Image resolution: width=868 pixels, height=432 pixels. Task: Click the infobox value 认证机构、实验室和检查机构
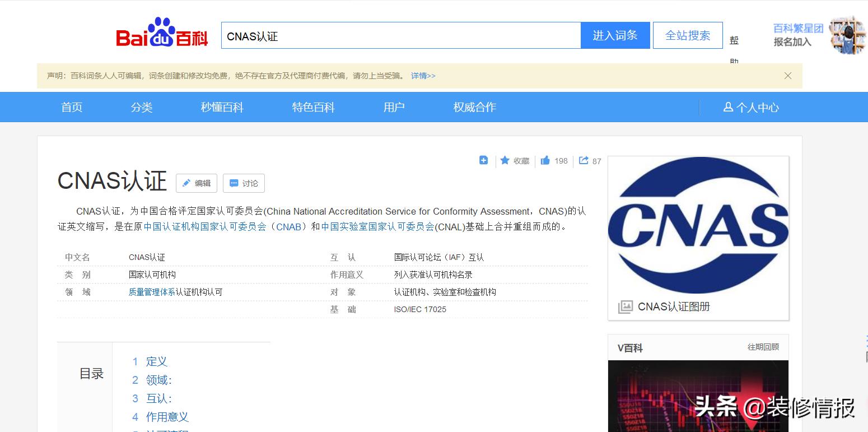[x=445, y=292]
